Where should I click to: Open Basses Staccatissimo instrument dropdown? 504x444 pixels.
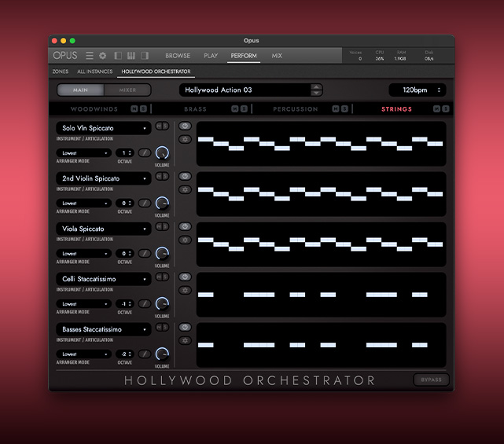104,329
